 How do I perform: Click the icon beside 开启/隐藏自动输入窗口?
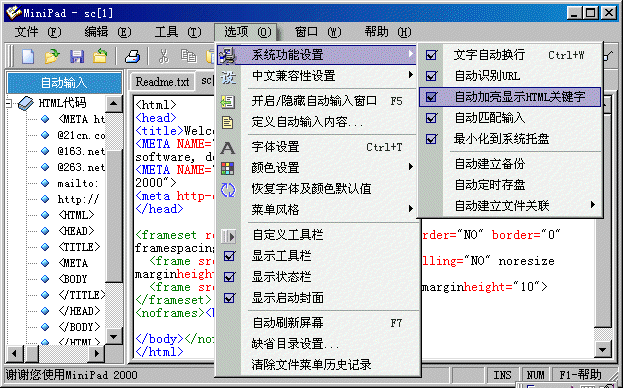(228, 102)
